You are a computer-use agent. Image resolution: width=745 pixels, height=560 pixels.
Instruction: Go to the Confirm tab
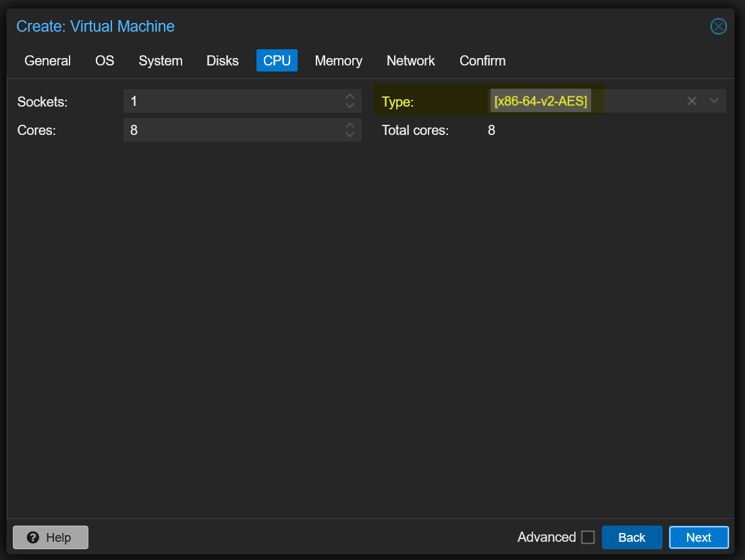pyautogui.click(x=482, y=61)
